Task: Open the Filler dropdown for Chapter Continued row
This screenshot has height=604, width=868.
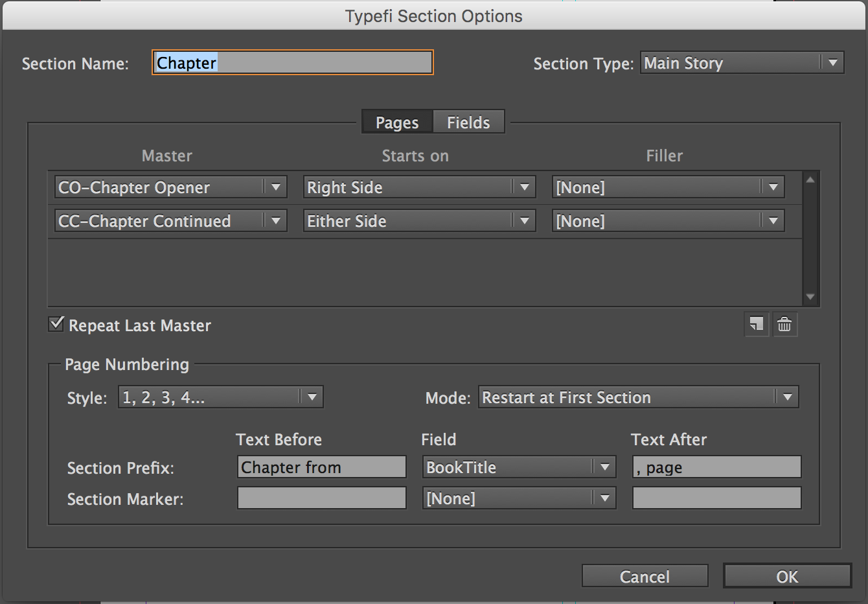Action: (x=668, y=221)
